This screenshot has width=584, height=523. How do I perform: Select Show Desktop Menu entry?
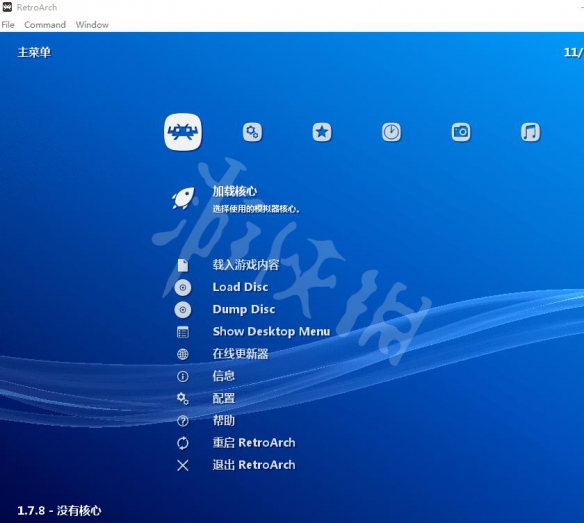[271, 332]
